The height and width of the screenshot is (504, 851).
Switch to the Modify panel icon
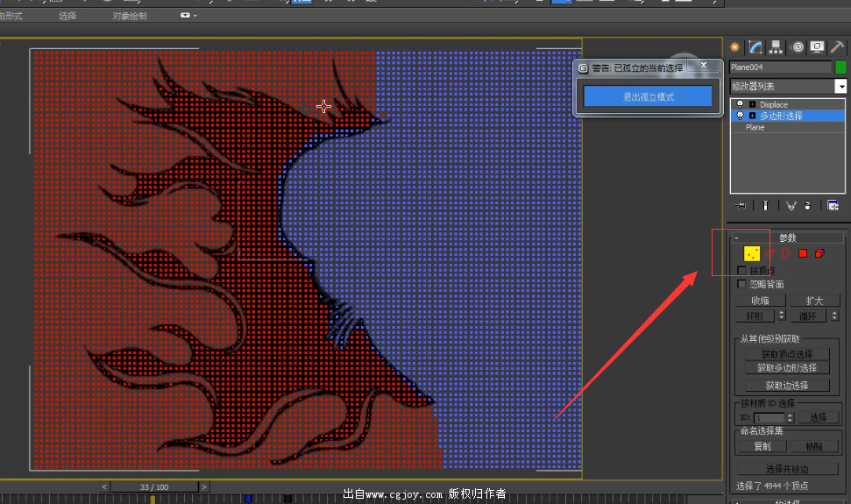[x=755, y=47]
